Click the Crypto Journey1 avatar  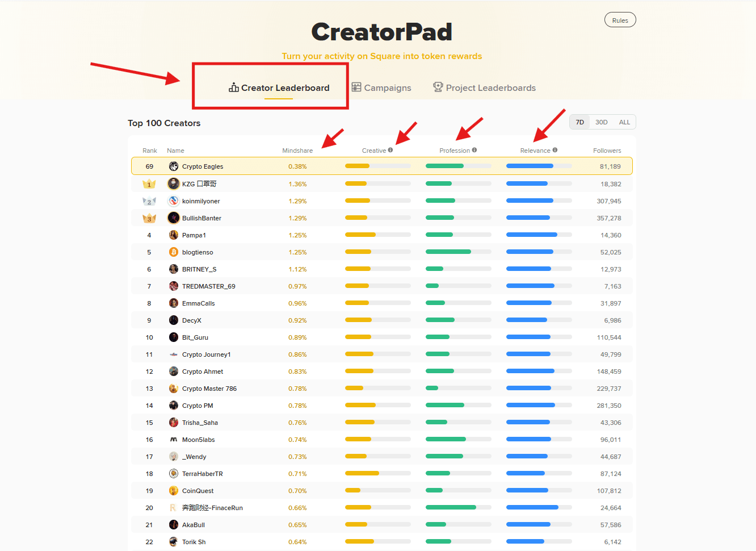coord(174,354)
